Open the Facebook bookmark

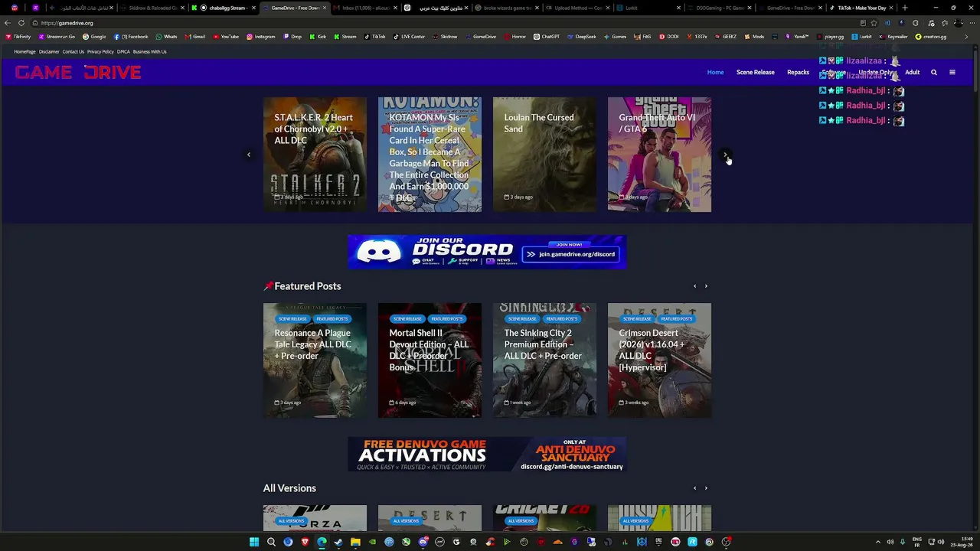coord(131,37)
